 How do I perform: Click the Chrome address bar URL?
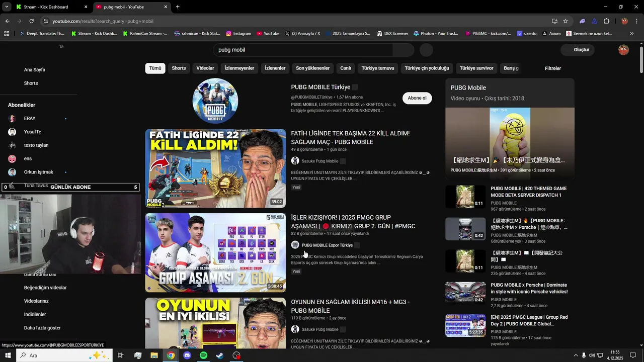(103, 21)
